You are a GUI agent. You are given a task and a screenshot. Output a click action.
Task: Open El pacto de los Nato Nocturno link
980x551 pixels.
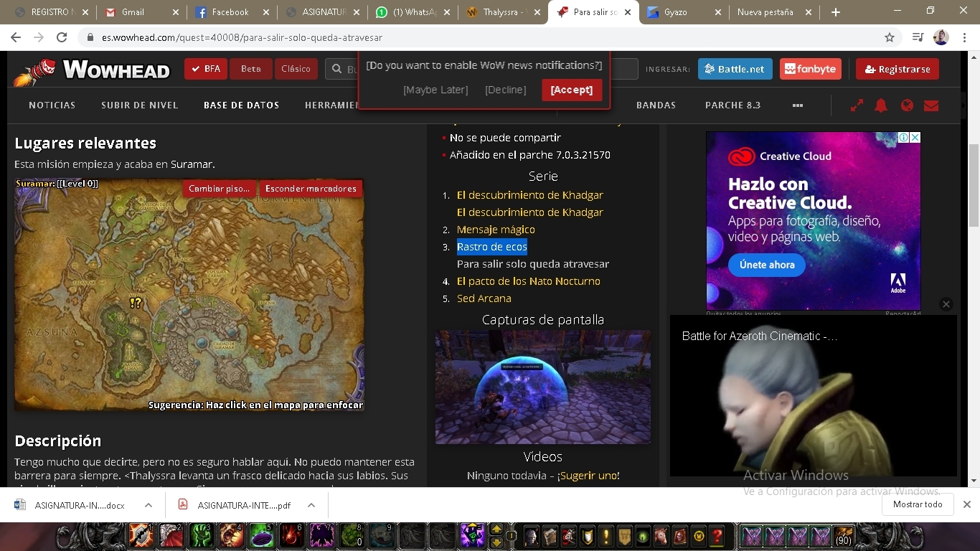click(529, 281)
